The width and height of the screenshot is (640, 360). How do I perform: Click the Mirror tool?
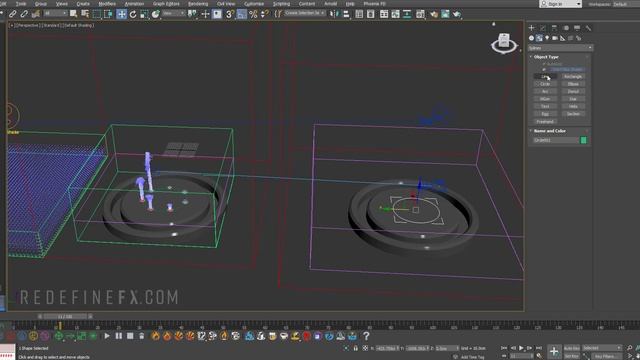(334, 14)
